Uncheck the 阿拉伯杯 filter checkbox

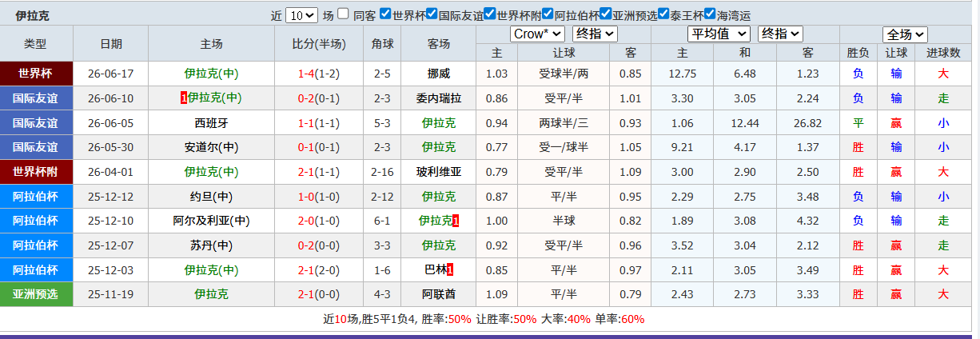[x=548, y=14]
